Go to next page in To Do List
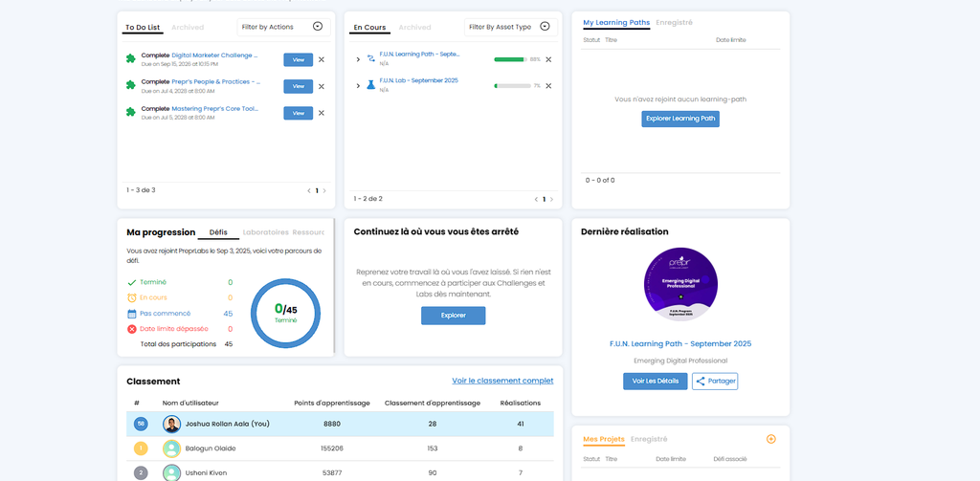Screen dimensions: 980x481 tap(323, 190)
